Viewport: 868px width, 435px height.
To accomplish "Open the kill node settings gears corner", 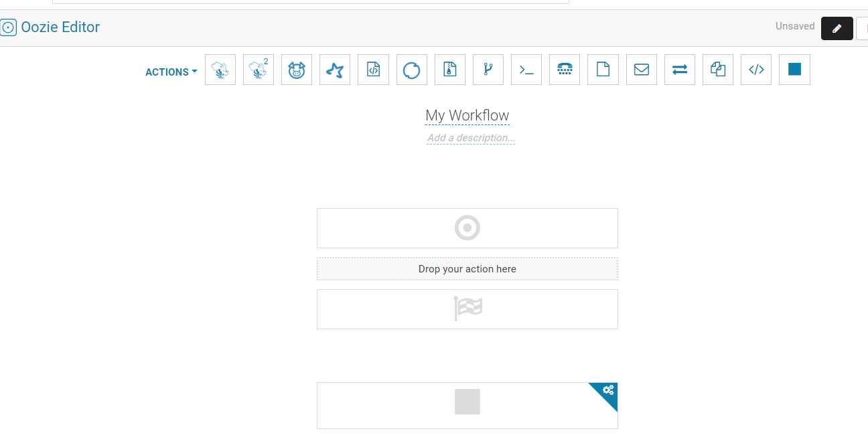I will coord(608,390).
